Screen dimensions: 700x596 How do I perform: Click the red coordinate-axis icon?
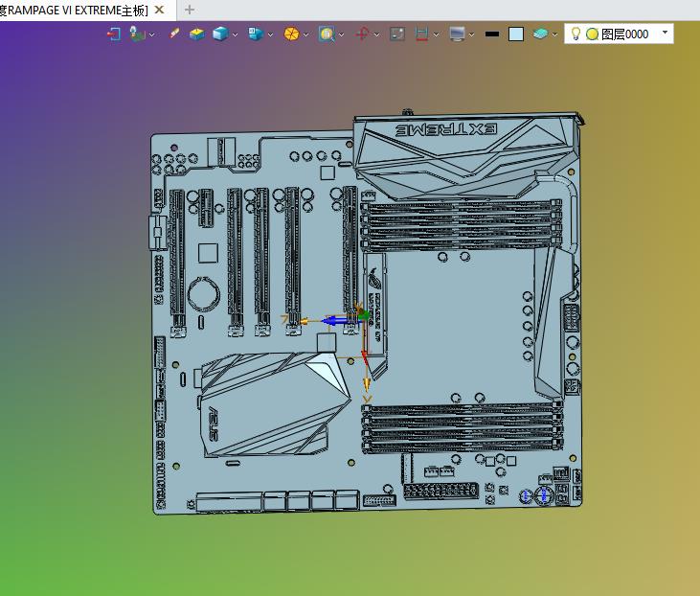[363, 34]
